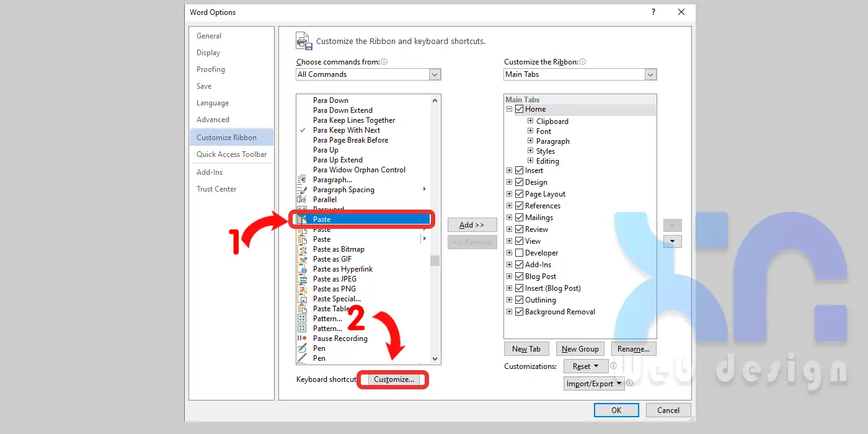Click the commands list scrollbar down arrow
This screenshot has height=434, width=868.
(x=435, y=359)
